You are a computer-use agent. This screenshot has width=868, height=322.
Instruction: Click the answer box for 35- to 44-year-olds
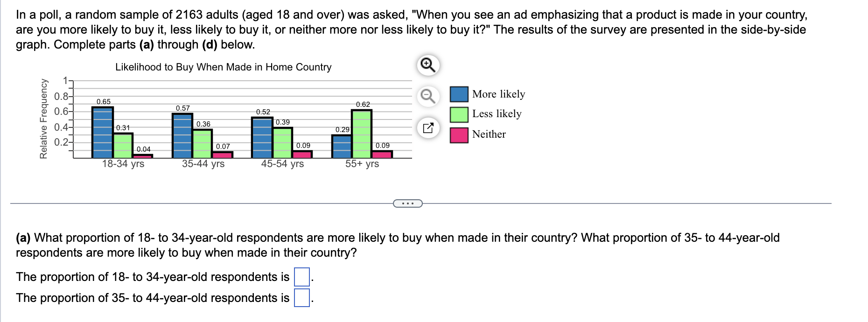coord(302,297)
